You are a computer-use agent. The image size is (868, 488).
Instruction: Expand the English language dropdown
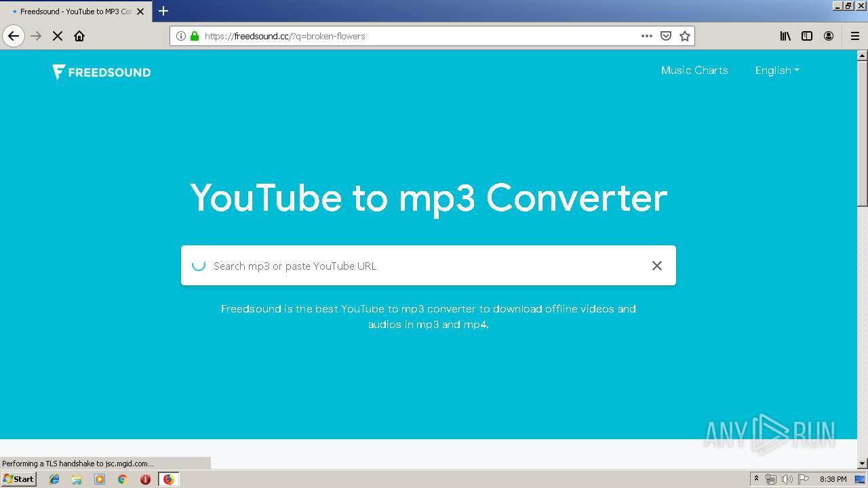[777, 70]
